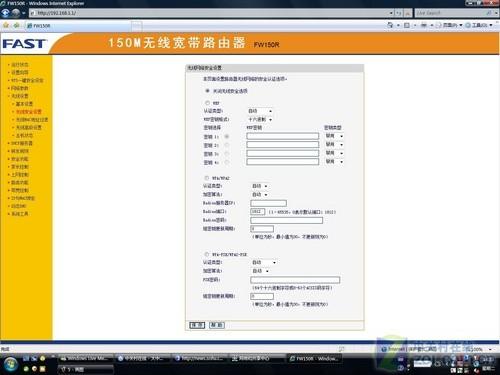Screen dimensions: 500x375
Task: Open 基本设置 sub-item in the sidebar
Action: point(24,104)
